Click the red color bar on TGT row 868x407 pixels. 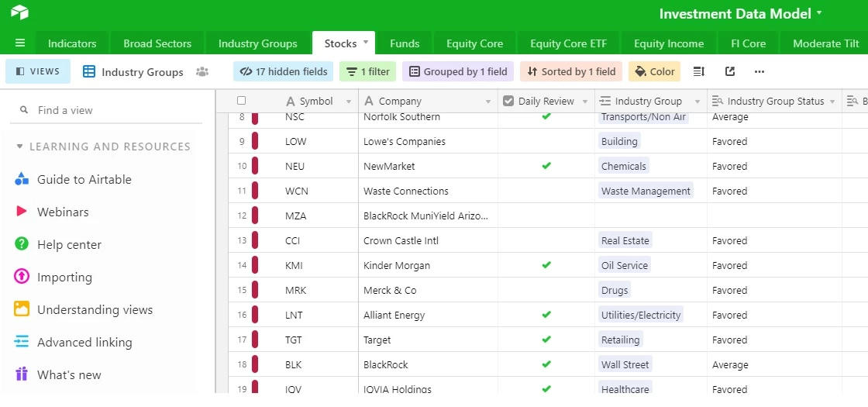[x=255, y=340]
